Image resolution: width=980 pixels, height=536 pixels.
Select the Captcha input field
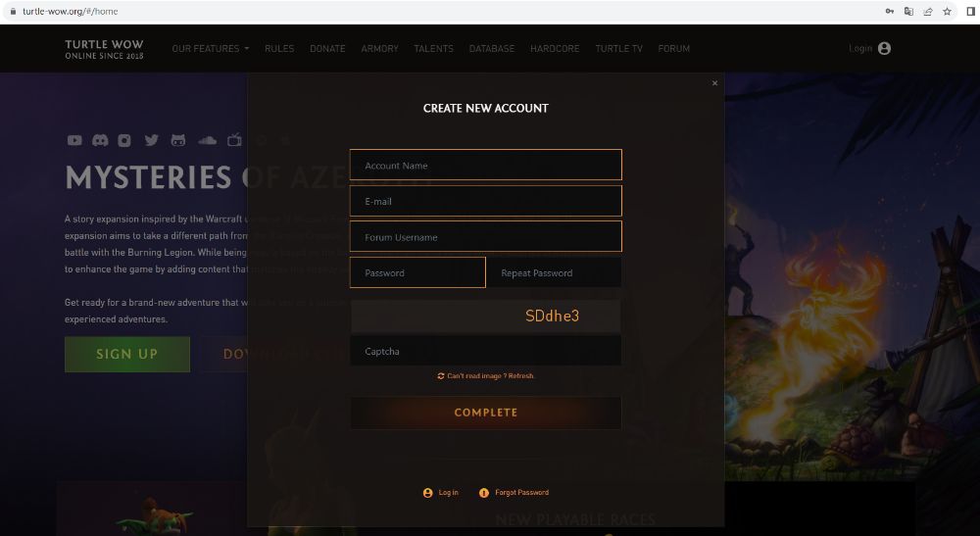(486, 351)
